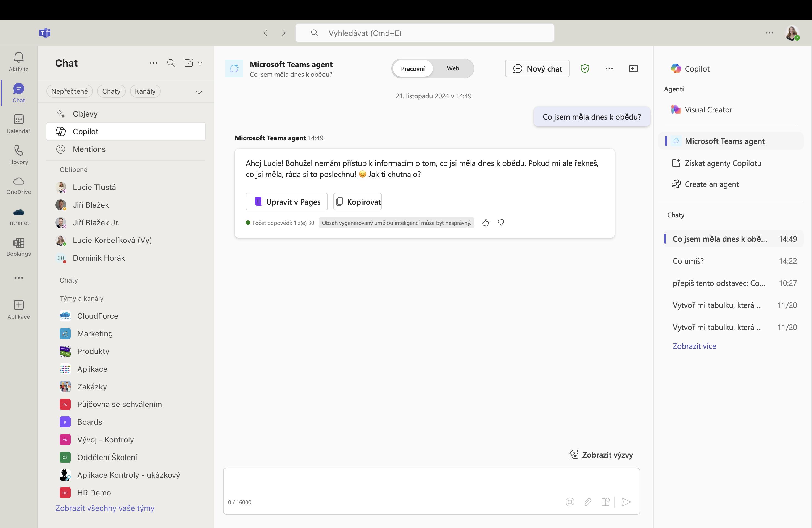This screenshot has height=528, width=812.
Task: Send the message with the arrow icon
Action: point(626,502)
